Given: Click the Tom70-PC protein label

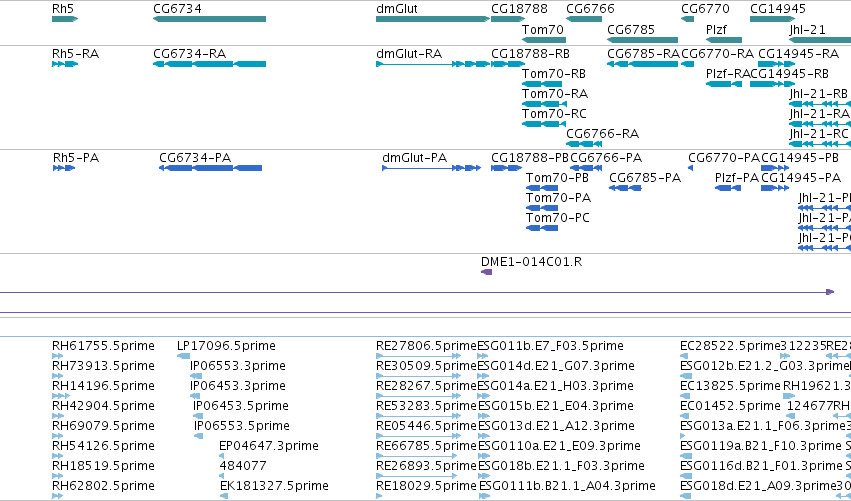Looking at the screenshot, I should pyautogui.click(x=558, y=218).
